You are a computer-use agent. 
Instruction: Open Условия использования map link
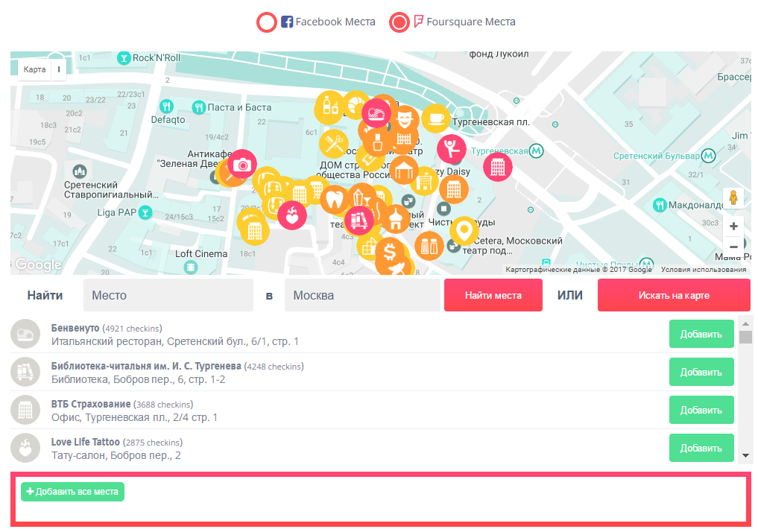click(704, 270)
